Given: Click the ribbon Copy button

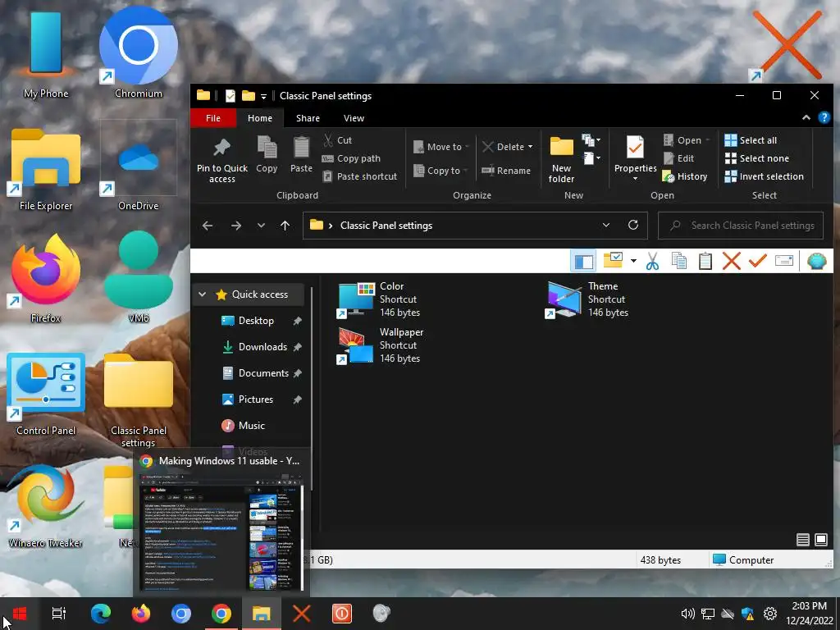Looking at the screenshot, I should pos(267,154).
